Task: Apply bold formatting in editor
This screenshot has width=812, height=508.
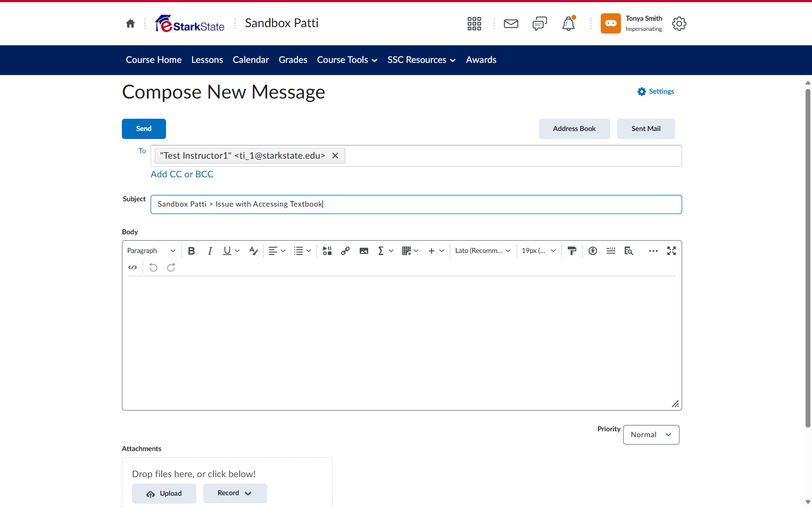Action: click(192, 251)
